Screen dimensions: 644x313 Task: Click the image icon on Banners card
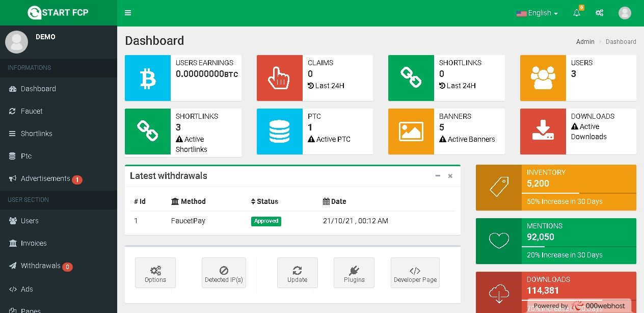click(411, 132)
